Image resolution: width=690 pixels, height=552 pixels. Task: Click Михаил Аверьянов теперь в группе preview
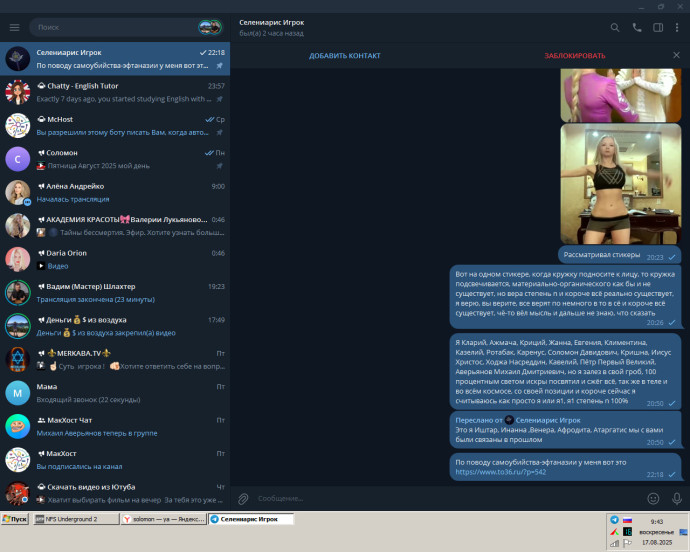97,434
